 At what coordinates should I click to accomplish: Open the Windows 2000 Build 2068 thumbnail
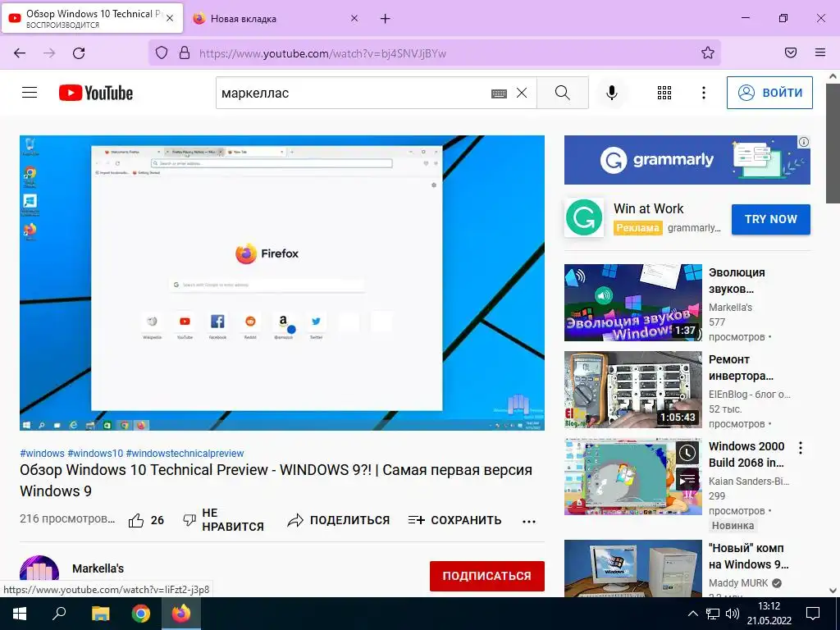click(632, 477)
